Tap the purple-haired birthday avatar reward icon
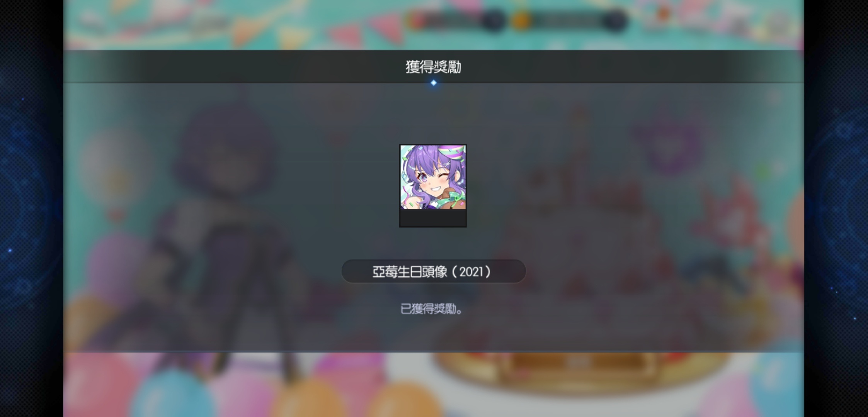Screen dimensions: 868x417 [x=433, y=177]
